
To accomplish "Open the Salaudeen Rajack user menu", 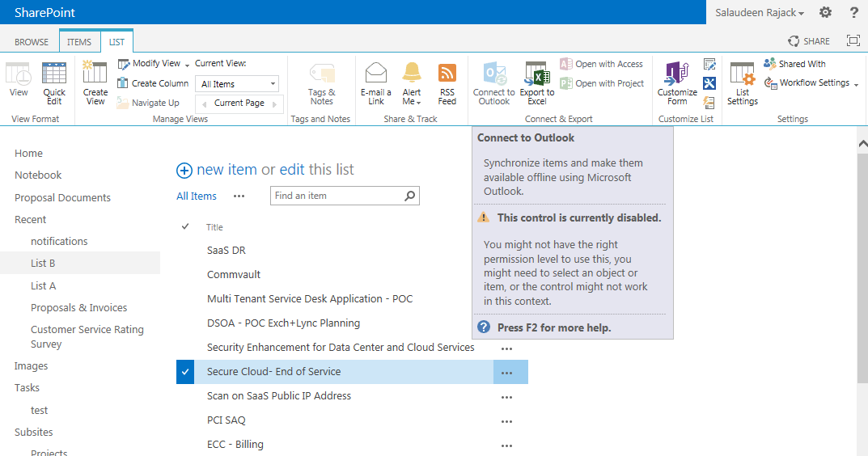I will (759, 12).
